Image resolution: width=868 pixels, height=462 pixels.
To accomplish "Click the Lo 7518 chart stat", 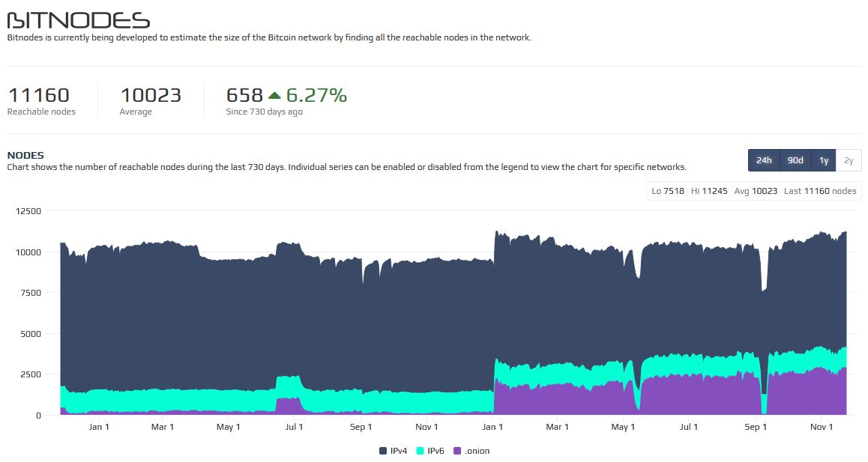I will tap(668, 191).
